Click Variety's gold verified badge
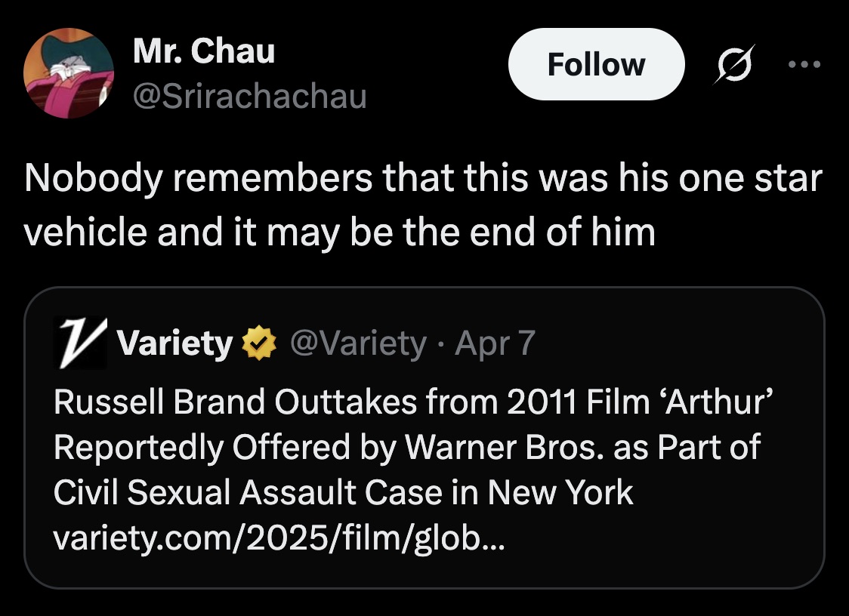Viewport: 849px width, 616px height. point(258,344)
